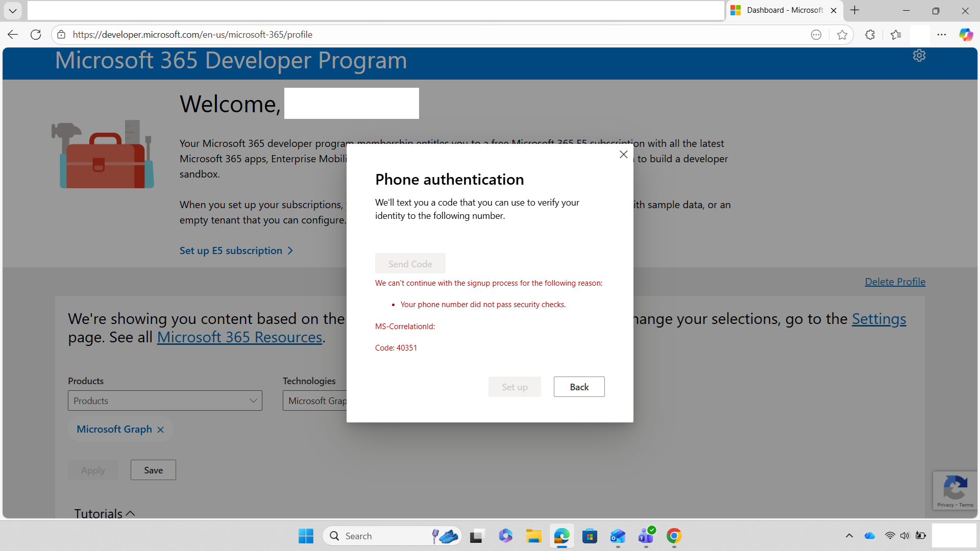The height and width of the screenshot is (551, 980).
Task: Click the address bar URL
Action: [192, 35]
